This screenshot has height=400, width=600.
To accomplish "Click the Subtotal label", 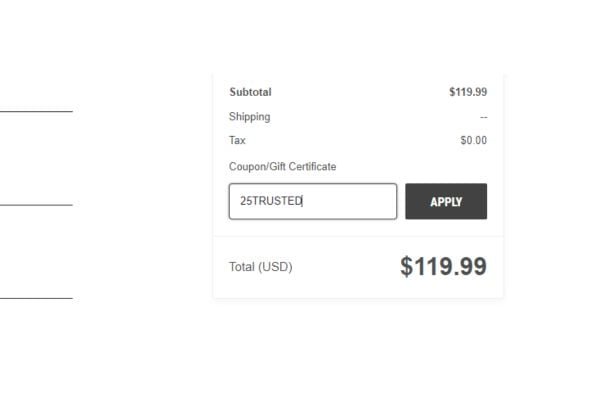I will [250, 92].
